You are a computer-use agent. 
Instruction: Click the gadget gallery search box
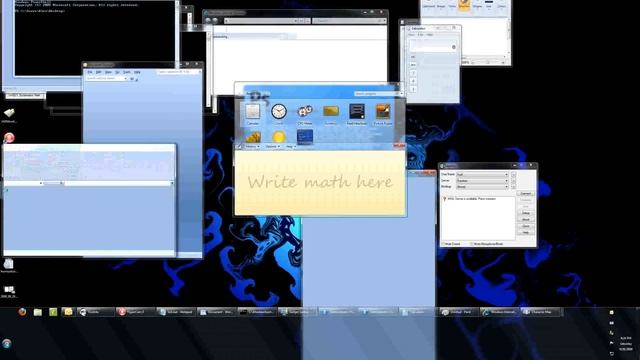(378, 94)
